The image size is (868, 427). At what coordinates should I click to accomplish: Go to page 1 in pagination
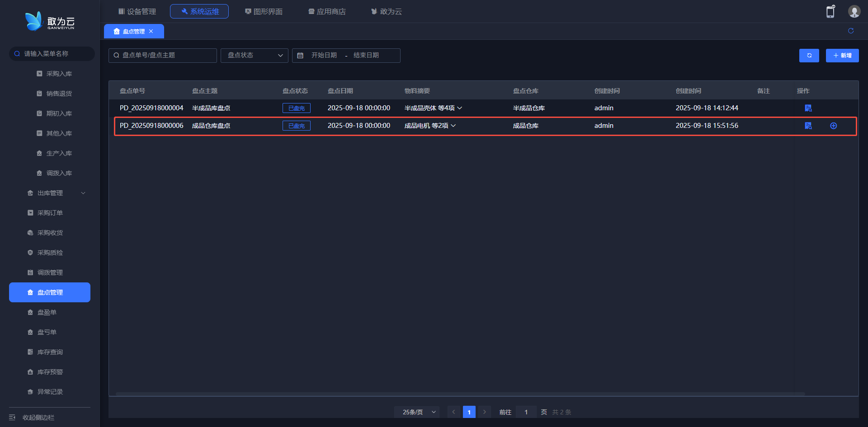469,412
